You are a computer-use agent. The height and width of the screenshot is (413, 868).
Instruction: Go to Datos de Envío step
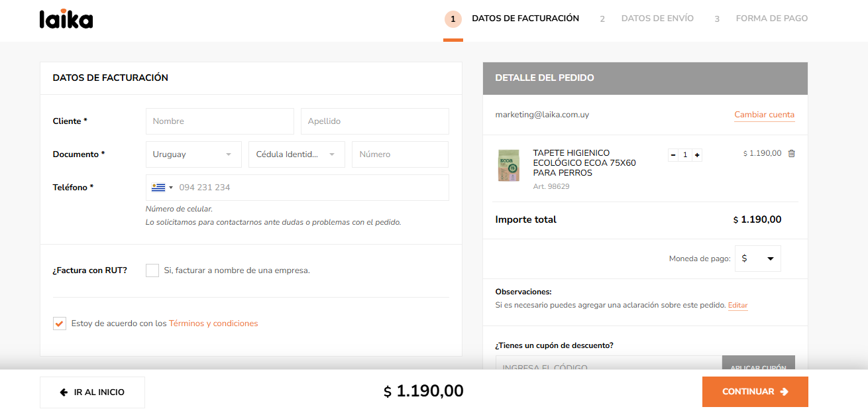[657, 19]
